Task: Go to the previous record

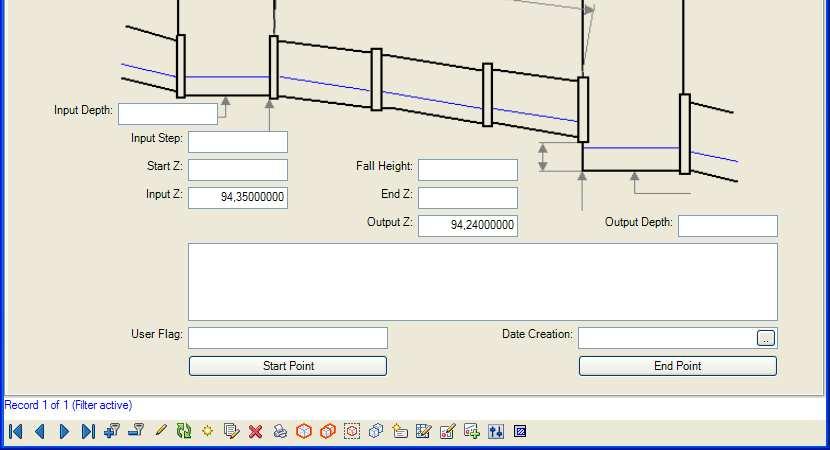Action: point(40,431)
